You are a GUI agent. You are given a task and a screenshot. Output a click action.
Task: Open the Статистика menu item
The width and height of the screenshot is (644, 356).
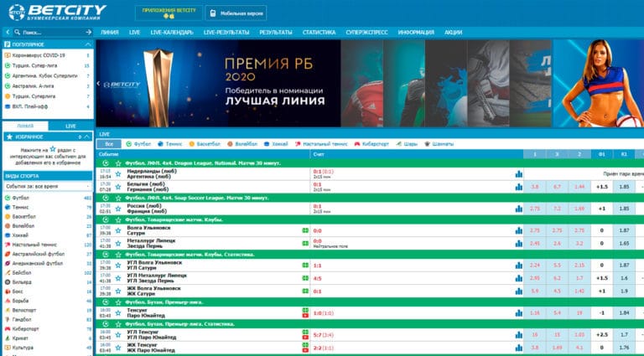coord(319,32)
